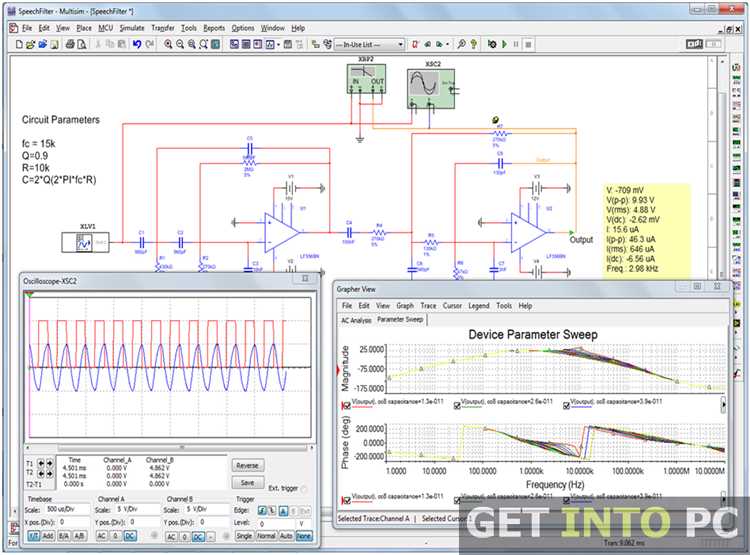The image size is (750, 555).
Task: Select A/B timebase mode
Action: tap(79, 536)
